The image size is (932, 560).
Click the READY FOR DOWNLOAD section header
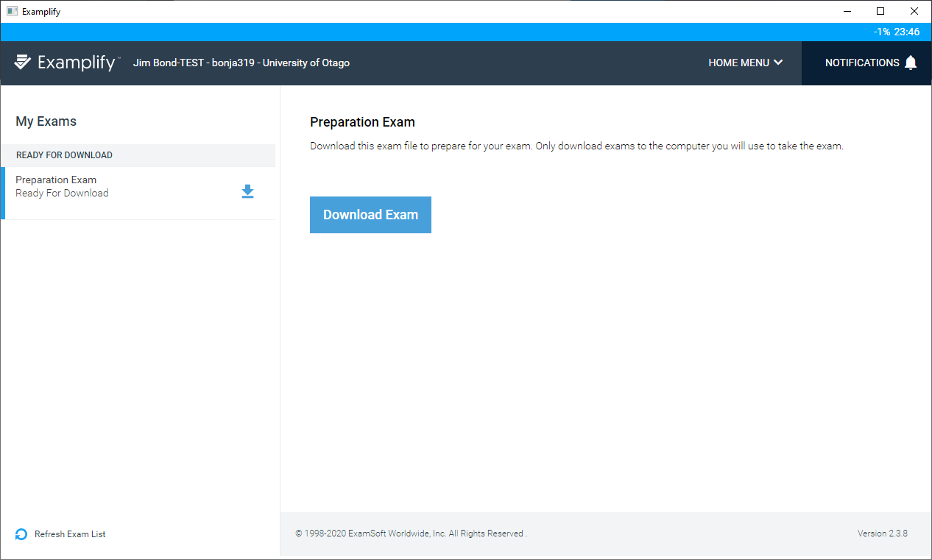(64, 155)
